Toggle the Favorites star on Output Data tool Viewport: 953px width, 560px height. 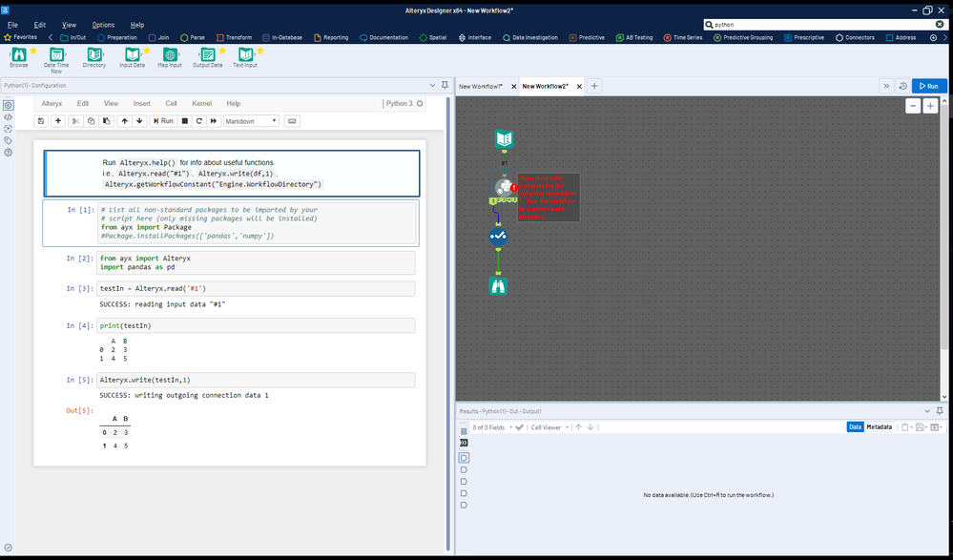click(222, 51)
